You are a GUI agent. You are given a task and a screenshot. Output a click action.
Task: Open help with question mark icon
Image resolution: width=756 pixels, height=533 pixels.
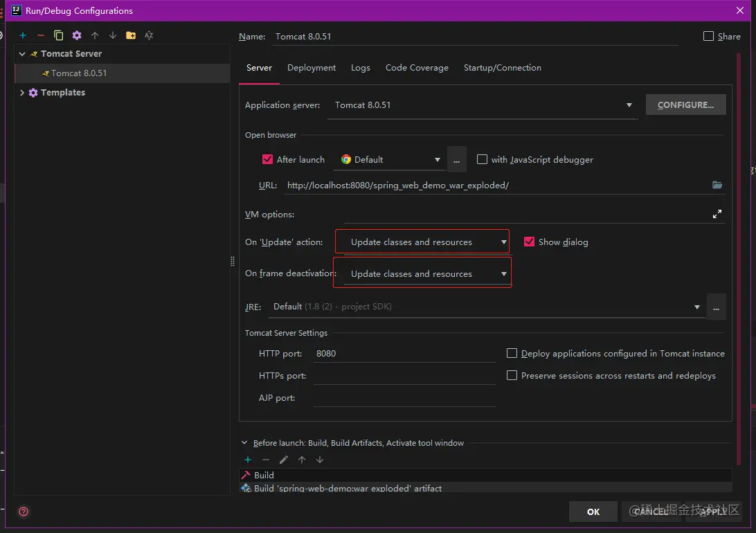pos(23,512)
